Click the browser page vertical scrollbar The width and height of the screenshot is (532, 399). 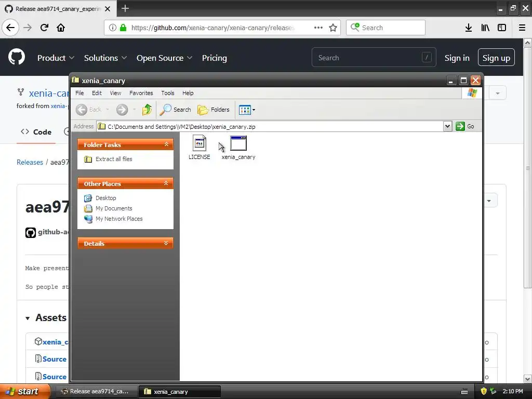528,168
